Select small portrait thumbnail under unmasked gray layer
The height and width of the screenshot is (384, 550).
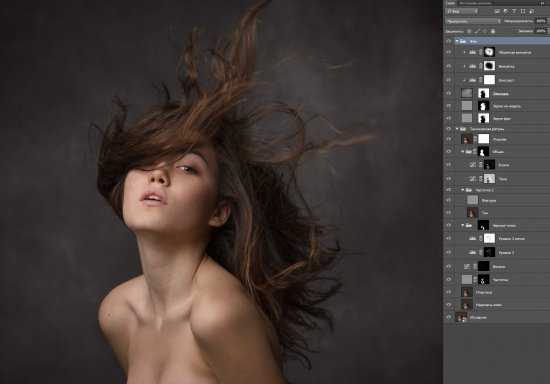[472, 213]
